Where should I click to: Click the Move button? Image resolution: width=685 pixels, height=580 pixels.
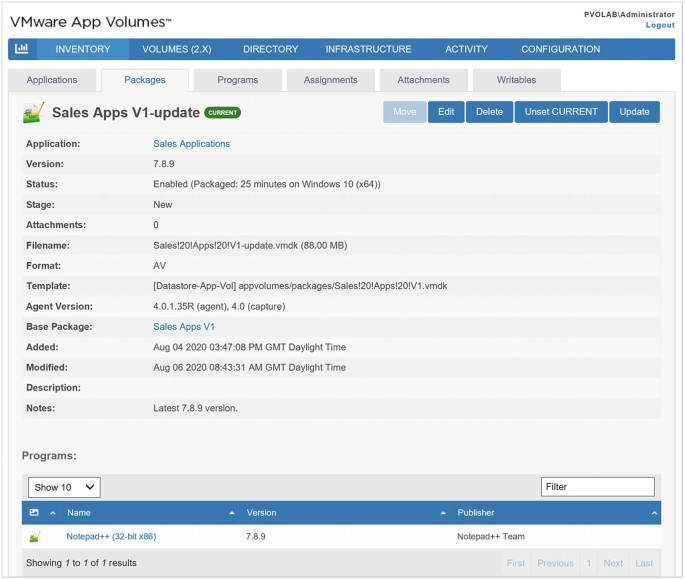(x=405, y=112)
